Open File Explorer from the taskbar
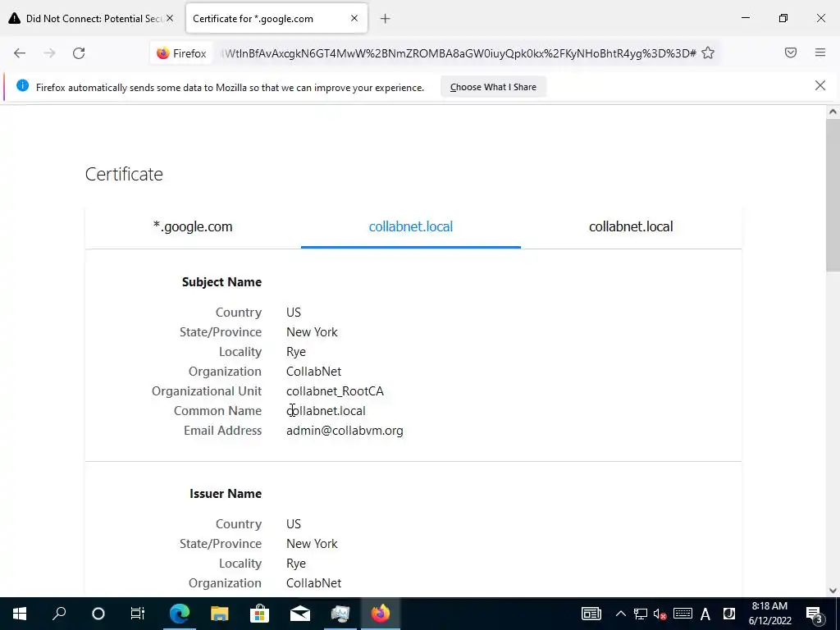This screenshot has height=630, width=840. click(x=219, y=614)
